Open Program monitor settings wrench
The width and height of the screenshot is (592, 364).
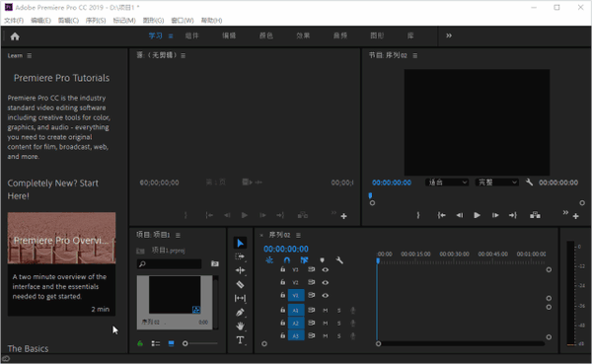pyautogui.click(x=529, y=182)
